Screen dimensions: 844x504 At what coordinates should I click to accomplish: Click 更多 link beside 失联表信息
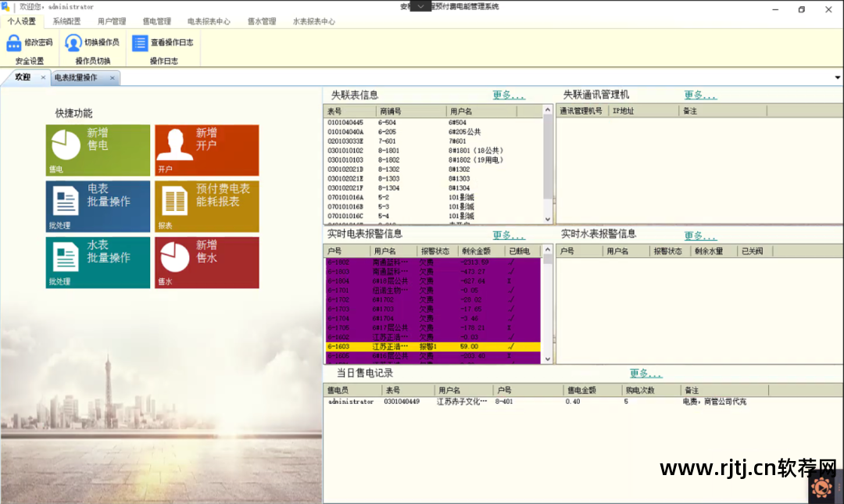tap(508, 95)
